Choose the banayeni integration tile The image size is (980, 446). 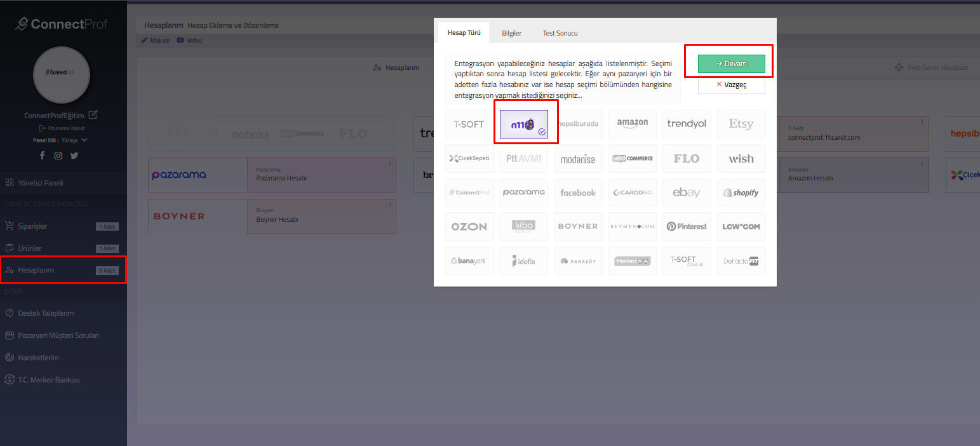469,260
